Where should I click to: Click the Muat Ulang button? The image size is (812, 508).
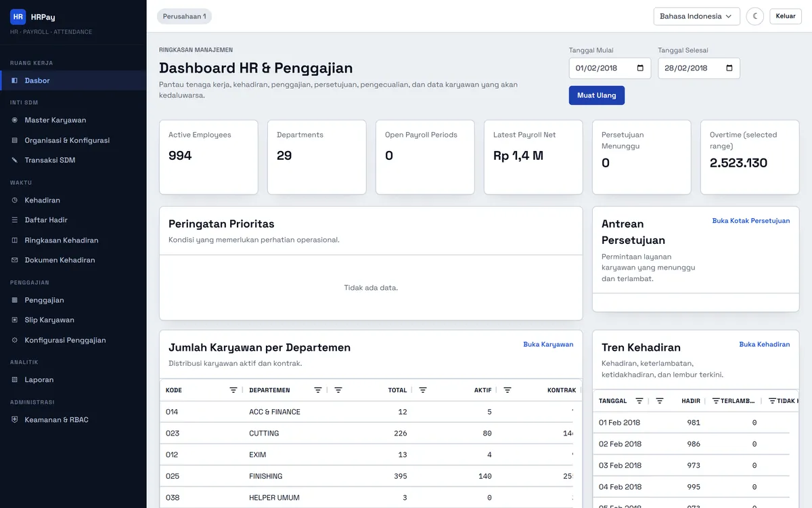pyautogui.click(x=597, y=96)
